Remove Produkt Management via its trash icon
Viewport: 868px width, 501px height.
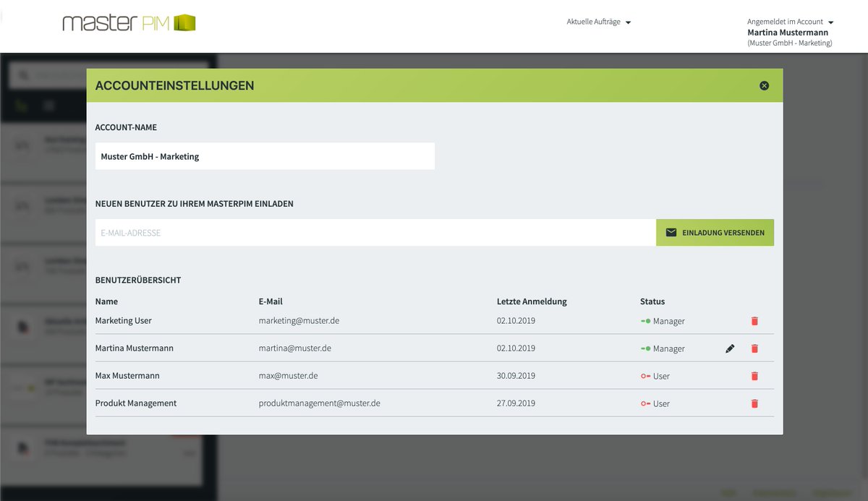754,403
